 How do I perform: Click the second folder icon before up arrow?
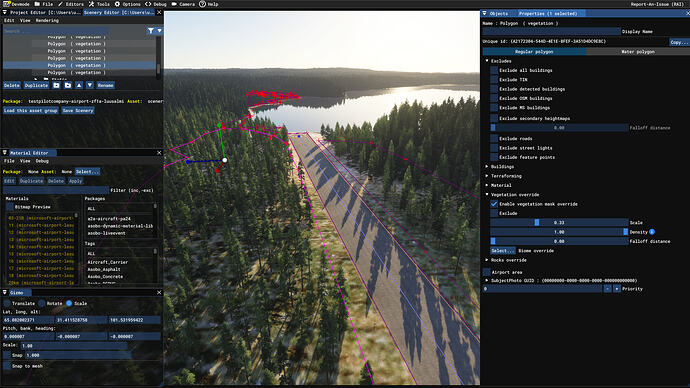tap(68, 85)
